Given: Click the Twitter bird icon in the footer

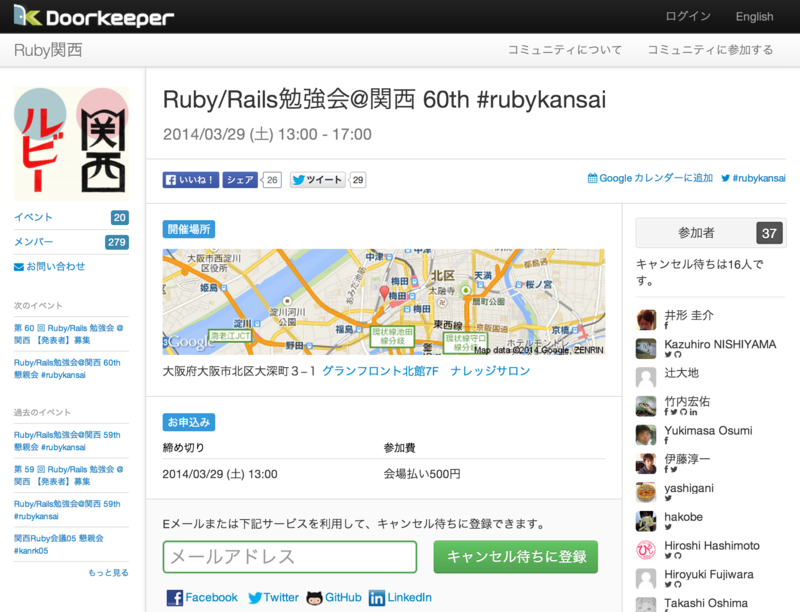Looking at the screenshot, I should (255, 597).
